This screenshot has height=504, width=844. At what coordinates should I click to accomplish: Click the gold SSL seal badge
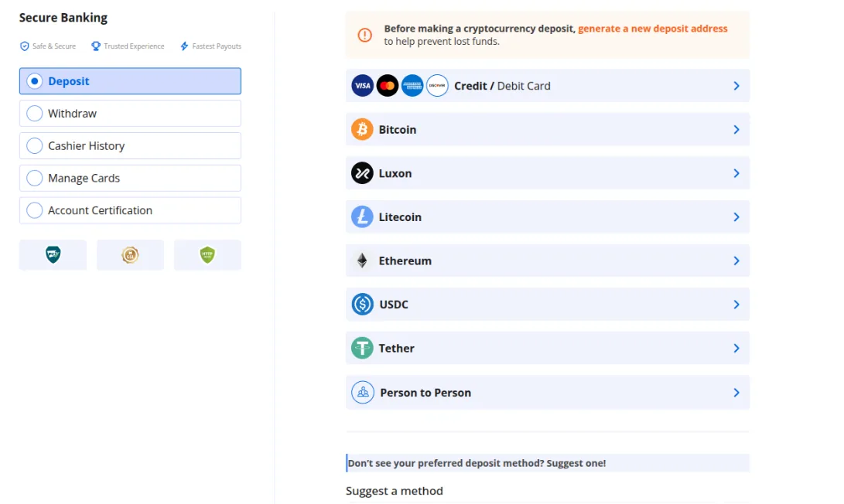click(130, 255)
